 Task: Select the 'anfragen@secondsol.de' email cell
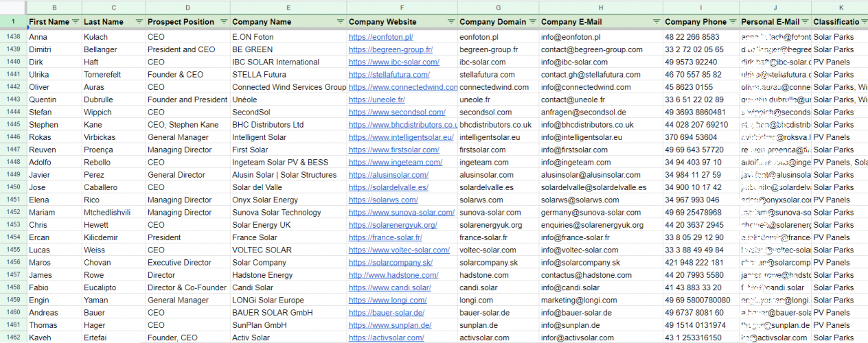pyautogui.click(x=601, y=112)
